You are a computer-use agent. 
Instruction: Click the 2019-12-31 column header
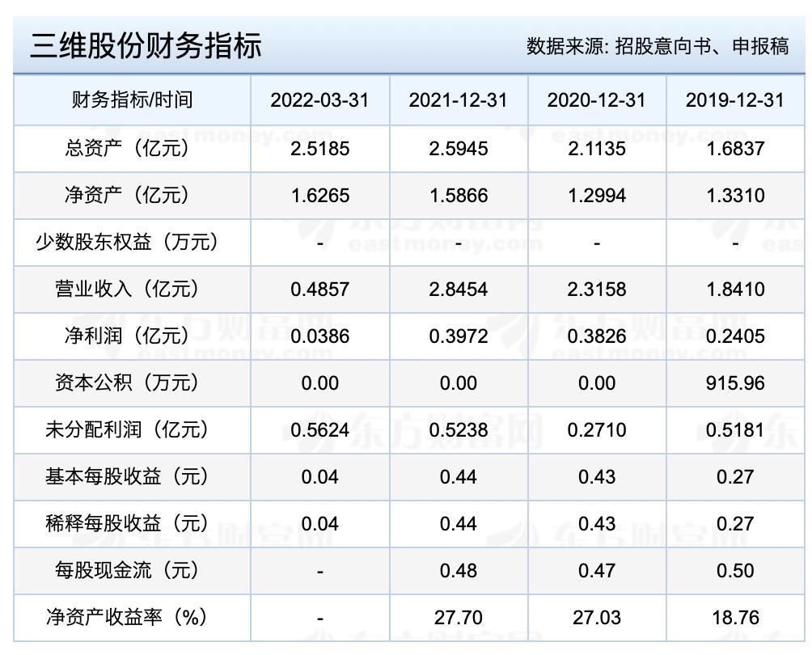point(735,100)
